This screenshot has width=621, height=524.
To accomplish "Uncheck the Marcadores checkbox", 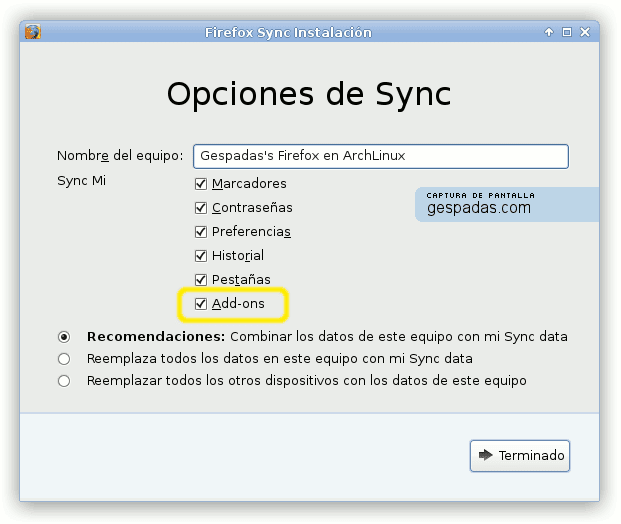I will tap(201, 184).
